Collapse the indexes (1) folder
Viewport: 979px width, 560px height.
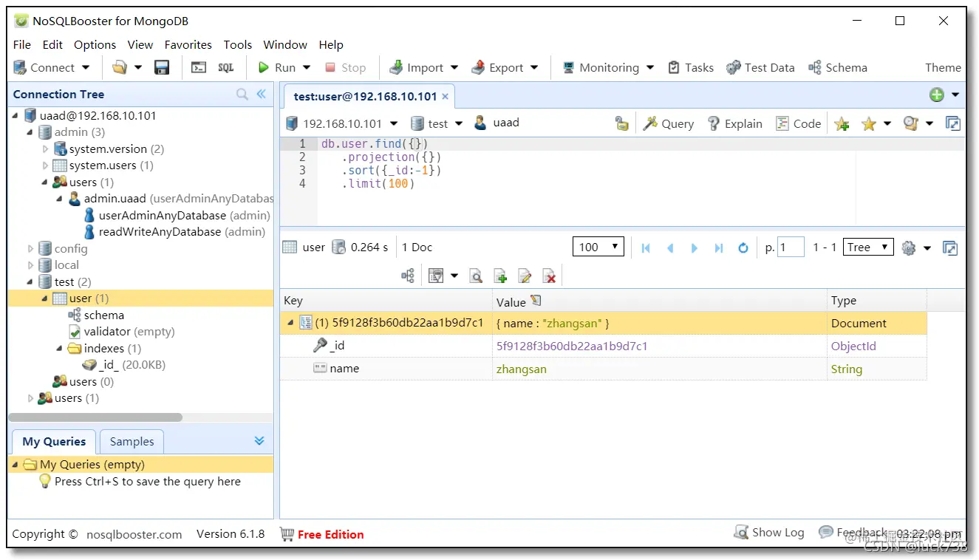pyautogui.click(x=60, y=349)
